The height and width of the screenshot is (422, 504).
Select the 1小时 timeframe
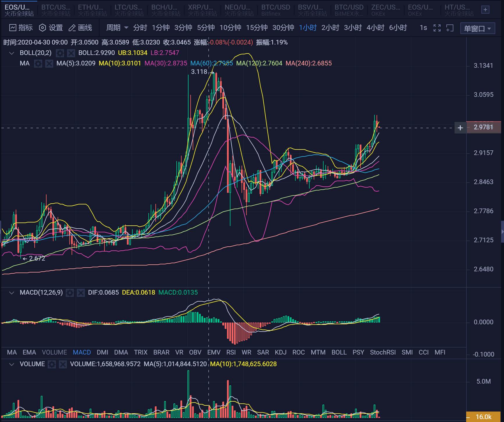click(308, 28)
